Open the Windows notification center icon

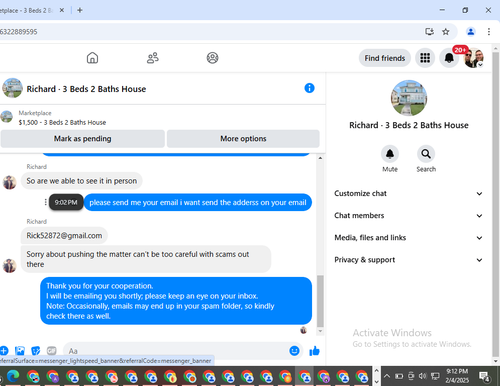coord(484,376)
